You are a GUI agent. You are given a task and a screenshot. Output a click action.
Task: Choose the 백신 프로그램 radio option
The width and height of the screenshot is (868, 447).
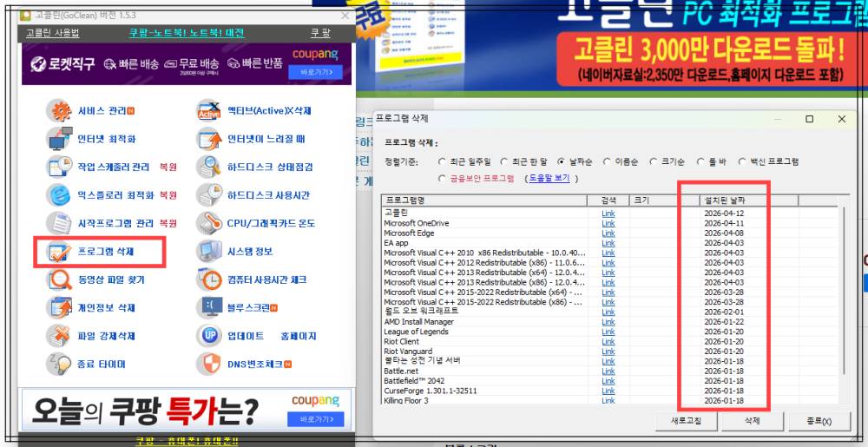pyautogui.click(x=742, y=162)
